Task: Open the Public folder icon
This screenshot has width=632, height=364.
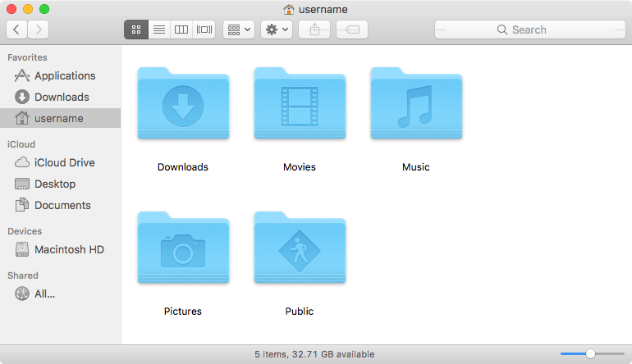Action: click(300, 249)
